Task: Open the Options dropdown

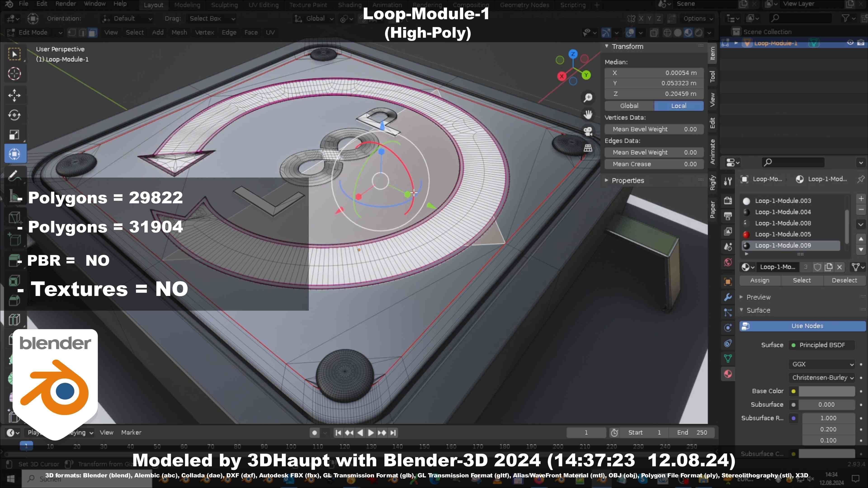Action: point(698,19)
